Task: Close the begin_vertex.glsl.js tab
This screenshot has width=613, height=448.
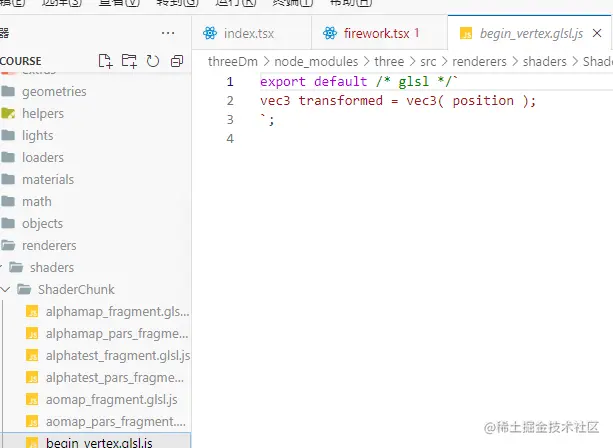Action: [597, 33]
